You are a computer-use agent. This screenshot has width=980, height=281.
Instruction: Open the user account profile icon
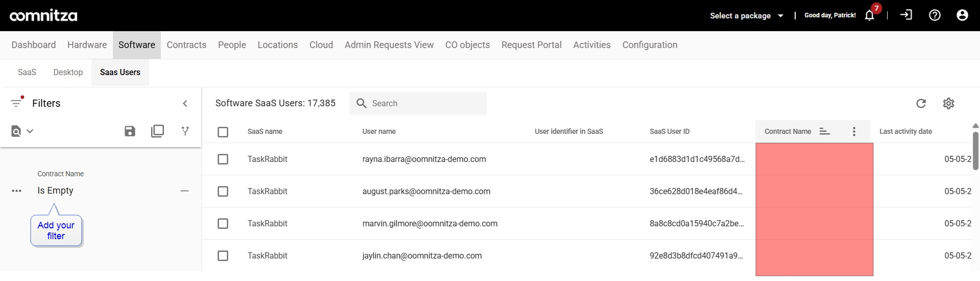pyautogui.click(x=962, y=15)
